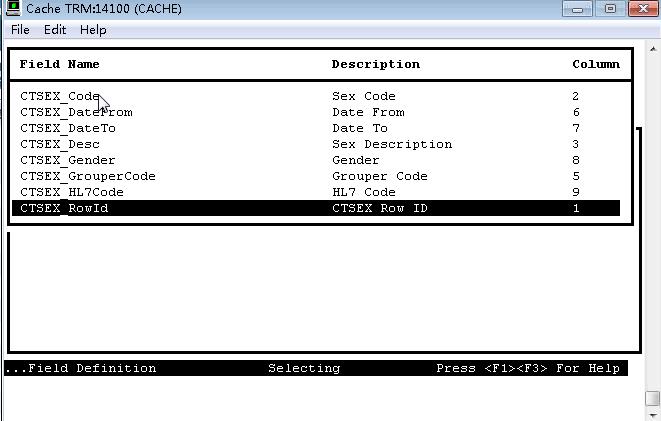The width and height of the screenshot is (661, 421).
Task: Select the CTSEX_Code field row
Action: (316, 96)
